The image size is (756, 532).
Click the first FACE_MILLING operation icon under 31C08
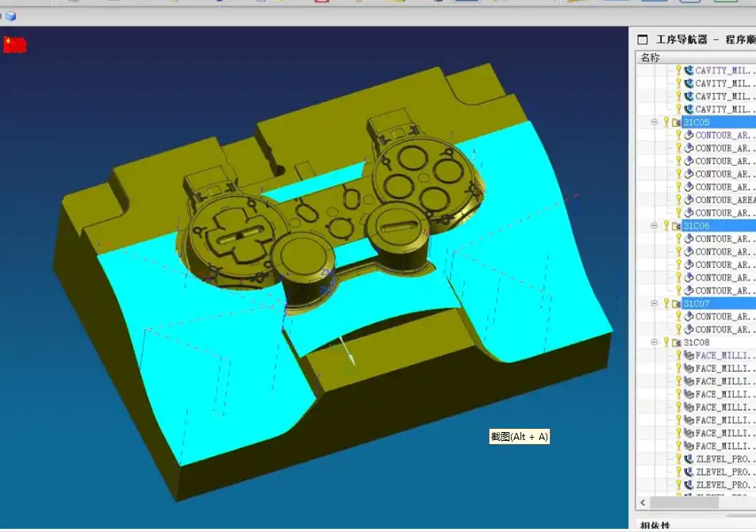tap(689, 355)
